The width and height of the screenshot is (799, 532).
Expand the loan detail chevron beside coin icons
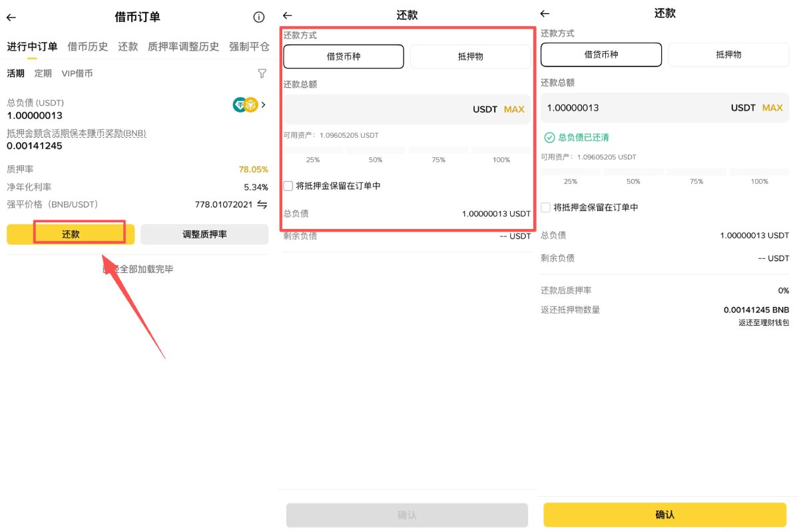click(x=264, y=105)
